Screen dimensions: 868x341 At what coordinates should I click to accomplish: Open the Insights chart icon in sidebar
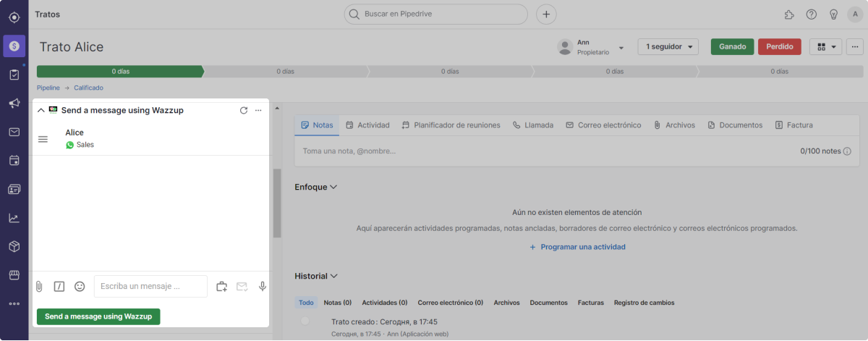click(x=14, y=218)
